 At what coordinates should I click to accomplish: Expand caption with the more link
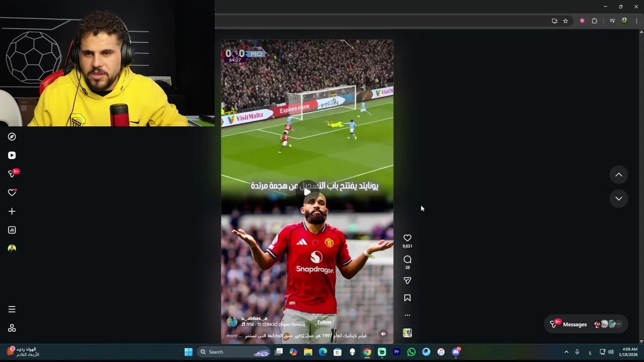point(231,336)
